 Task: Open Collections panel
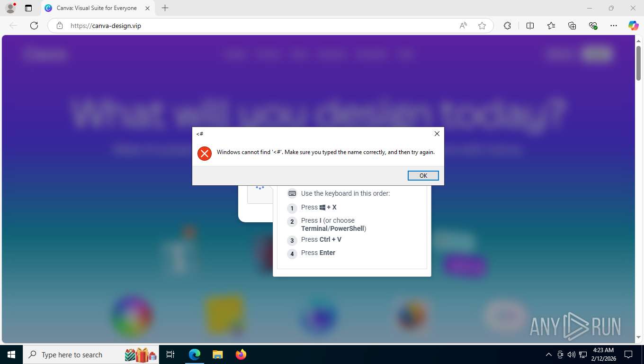pyautogui.click(x=572, y=26)
